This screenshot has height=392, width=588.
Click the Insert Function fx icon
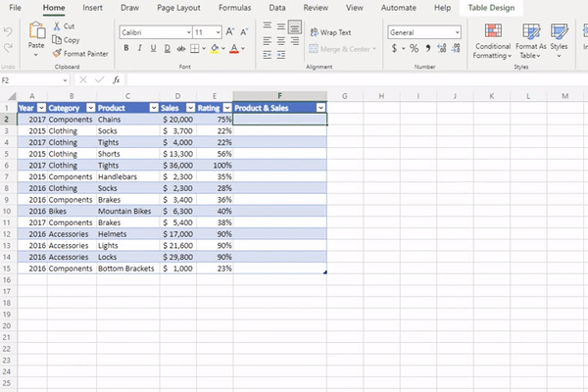tap(117, 80)
